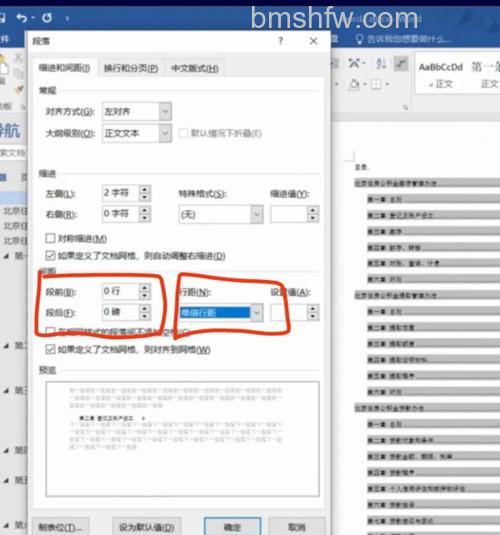Viewport: 500px width, 535px height.
Task: Click down arrow of 设置值(A) spinner
Action: click(x=313, y=317)
